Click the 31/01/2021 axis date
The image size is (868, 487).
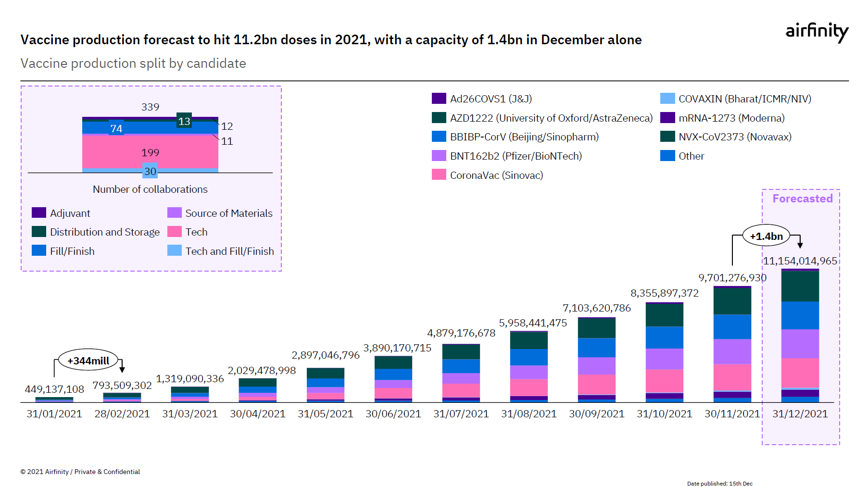tap(54, 413)
